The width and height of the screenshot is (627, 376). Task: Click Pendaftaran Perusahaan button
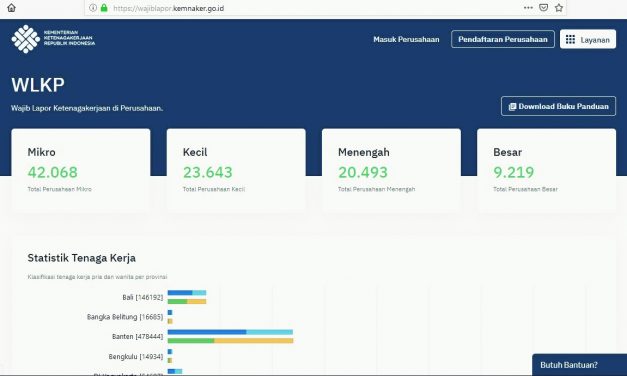pyautogui.click(x=503, y=39)
